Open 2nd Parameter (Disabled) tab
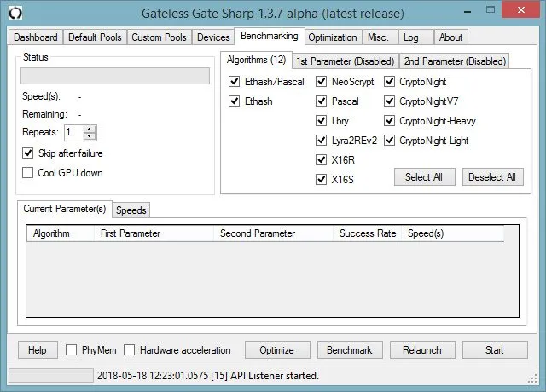 click(455, 61)
